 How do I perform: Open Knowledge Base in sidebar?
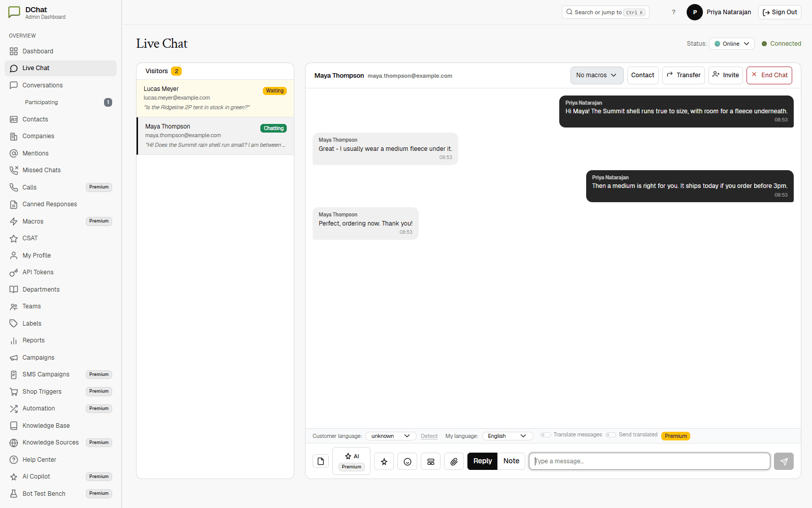60,426
